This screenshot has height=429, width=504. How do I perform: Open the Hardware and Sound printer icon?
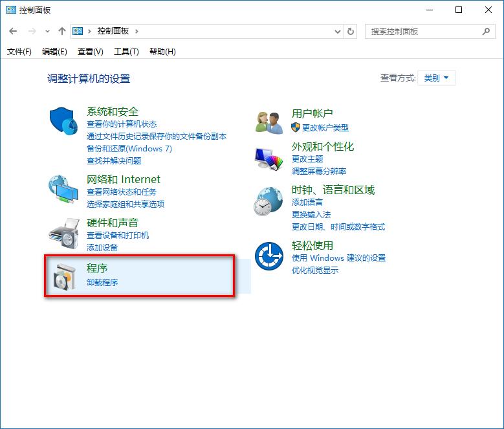pyautogui.click(x=64, y=234)
